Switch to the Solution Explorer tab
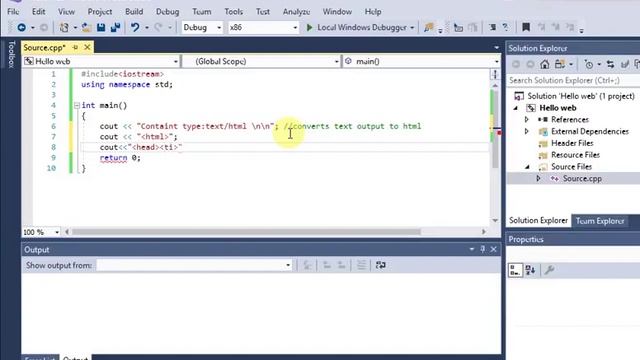Screen dimensions: 640x360 pyautogui.click(x=538, y=220)
